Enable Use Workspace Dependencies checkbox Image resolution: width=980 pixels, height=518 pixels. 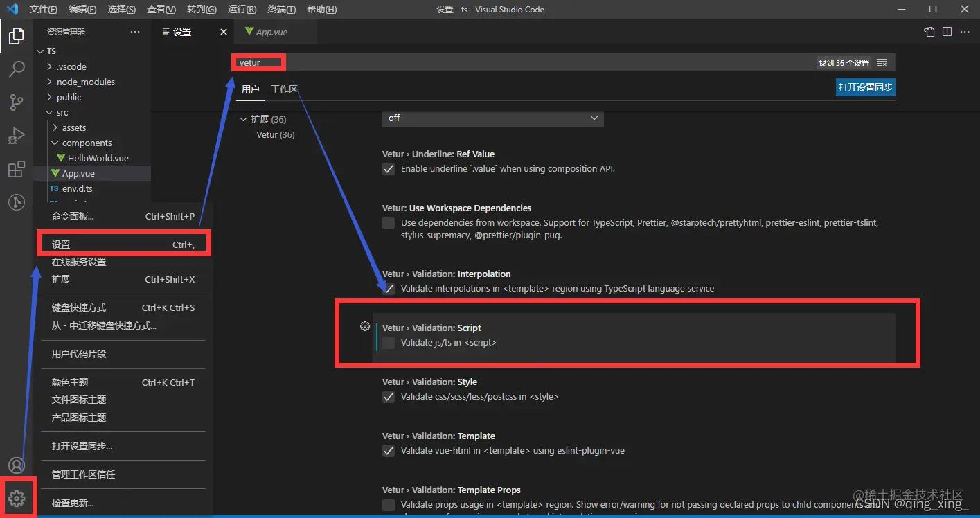pyautogui.click(x=389, y=223)
